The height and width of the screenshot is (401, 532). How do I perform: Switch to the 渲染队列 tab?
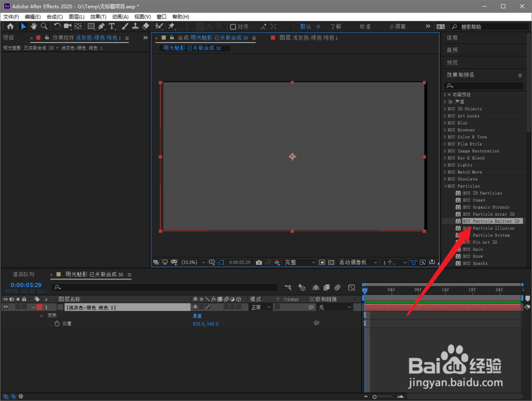[x=23, y=274]
